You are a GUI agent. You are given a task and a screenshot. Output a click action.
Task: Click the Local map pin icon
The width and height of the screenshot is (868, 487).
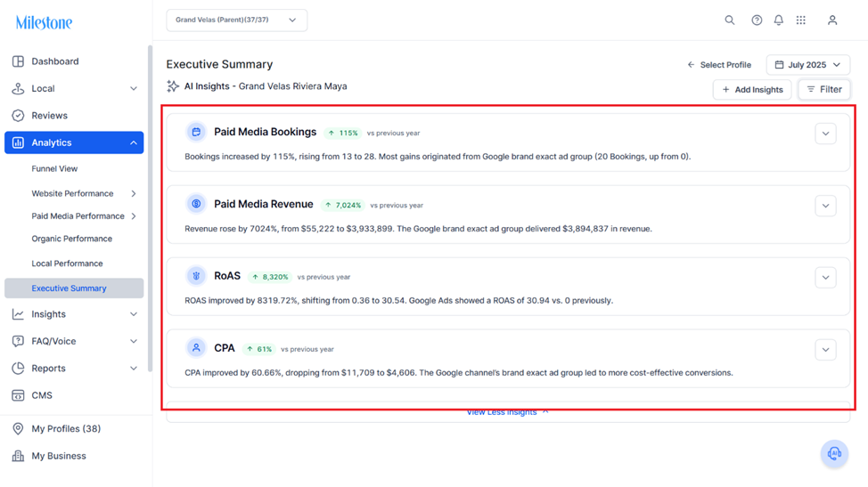pos(18,88)
